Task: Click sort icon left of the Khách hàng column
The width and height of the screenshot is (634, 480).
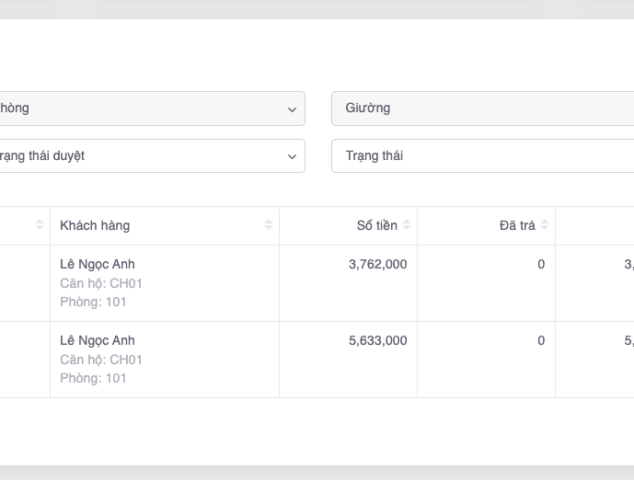Action: [x=40, y=226]
